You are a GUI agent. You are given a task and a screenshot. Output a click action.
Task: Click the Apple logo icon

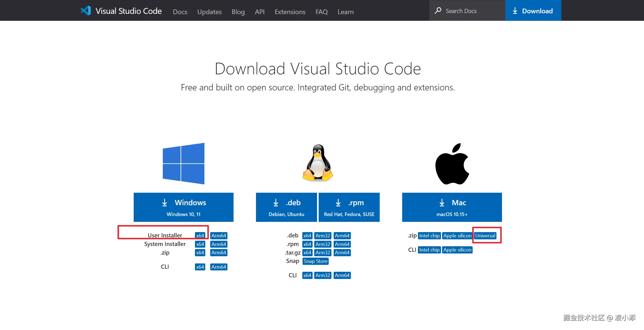click(x=452, y=164)
